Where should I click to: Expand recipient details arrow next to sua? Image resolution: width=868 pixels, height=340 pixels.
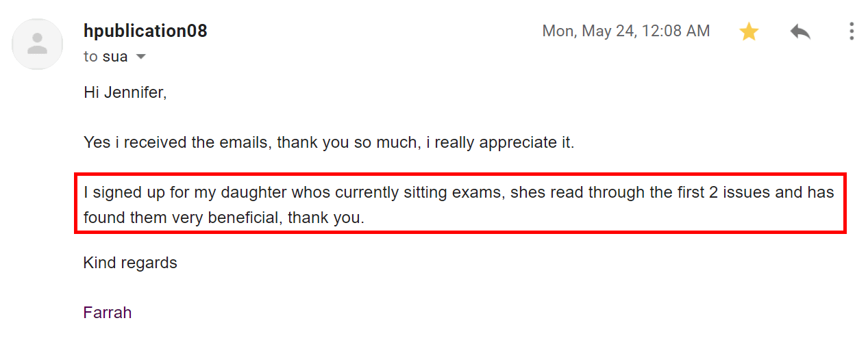(141, 57)
